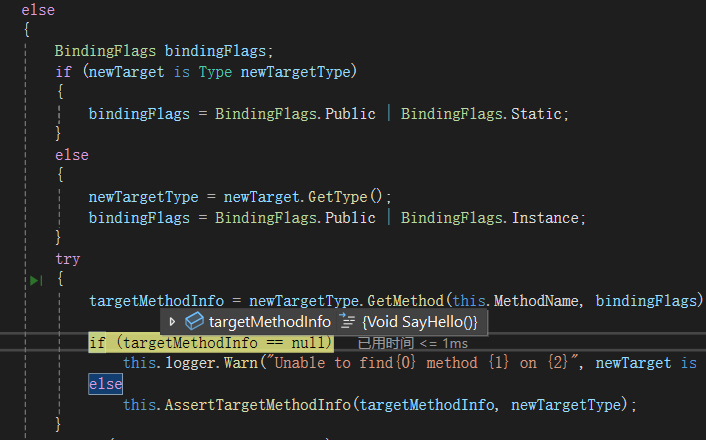Open the elapsed time PerfTip '<= 1ms'

(x=413, y=343)
